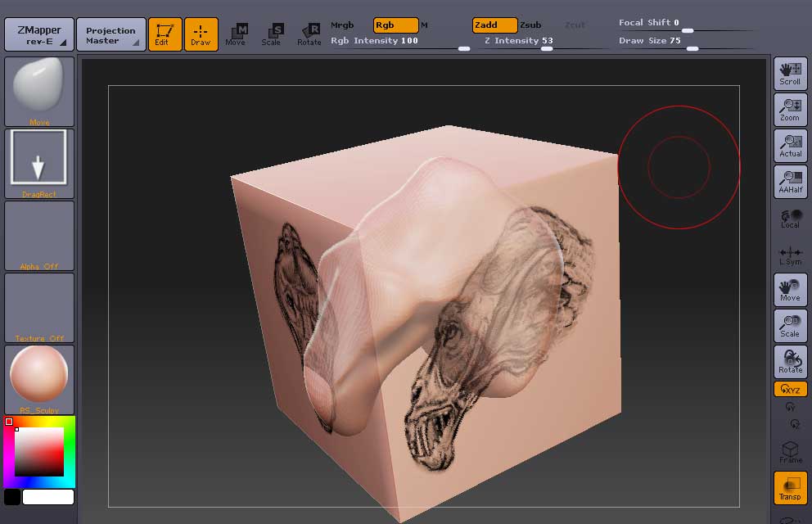Open the DragRect stroke picker
Viewport: 812px width, 524px height.
pos(39,163)
